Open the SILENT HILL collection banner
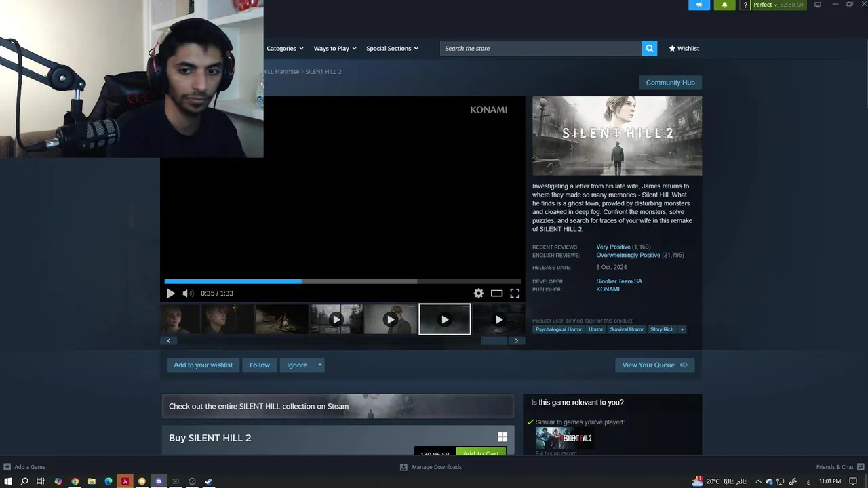 [x=338, y=406]
